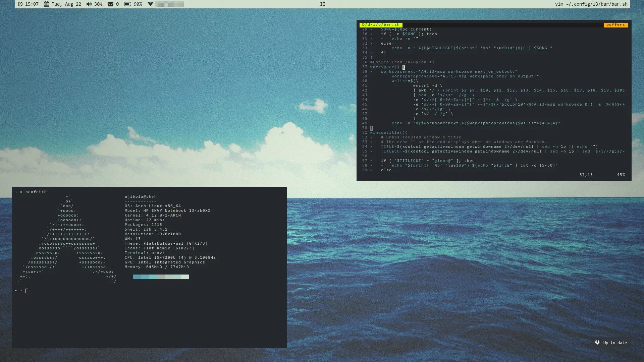This screenshot has height=362, width=644.
Task: Click the 45% scroll position indicator in vim
Action: tap(621, 175)
